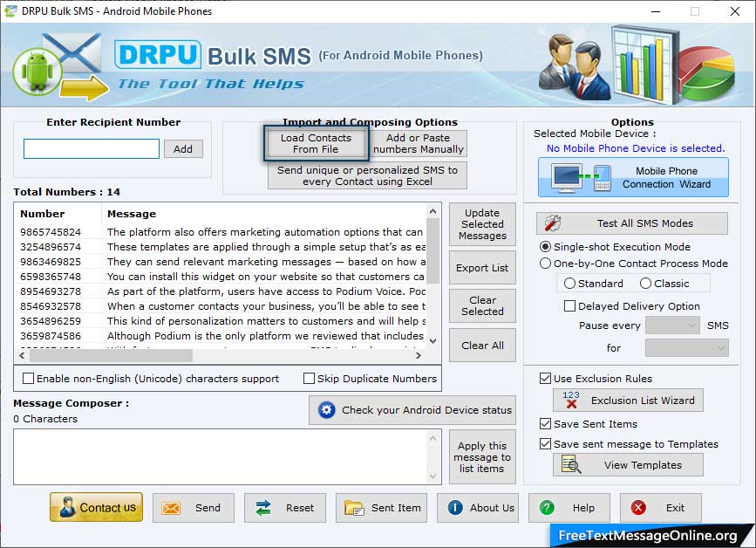Click Apply this message to list items
The image size is (756, 548).
(482, 457)
